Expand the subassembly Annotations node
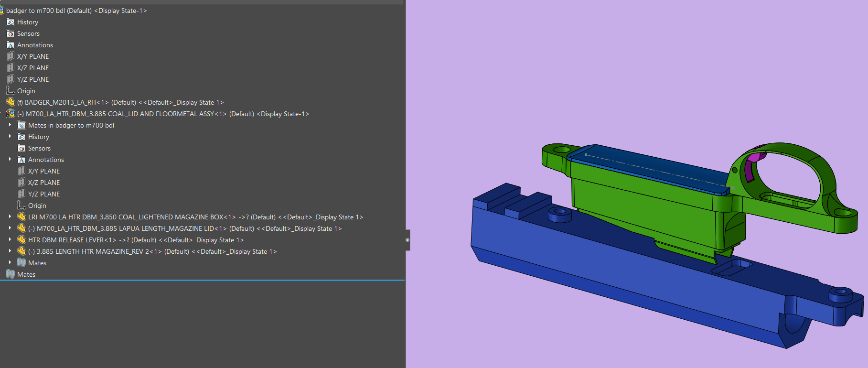 [10, 159]
